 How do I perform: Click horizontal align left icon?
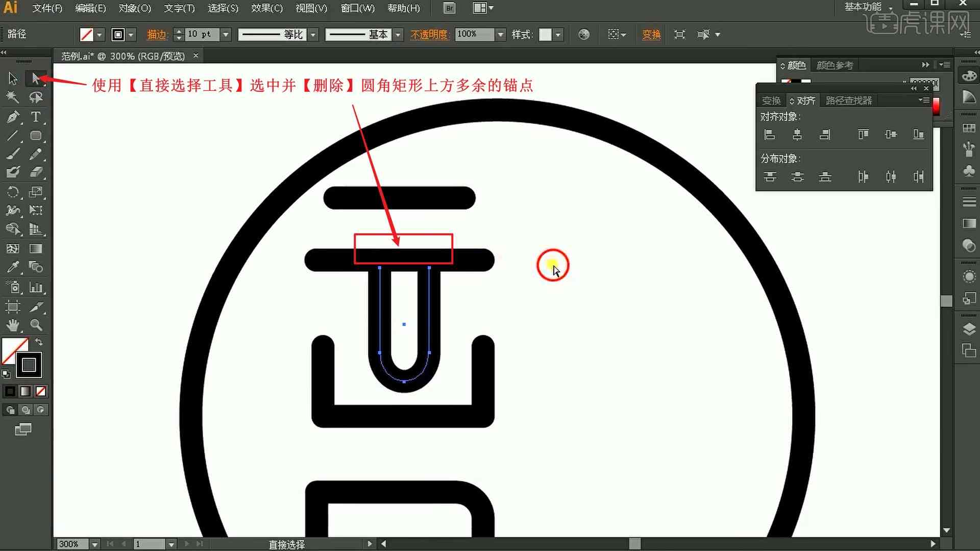click(x=770, y=135)
